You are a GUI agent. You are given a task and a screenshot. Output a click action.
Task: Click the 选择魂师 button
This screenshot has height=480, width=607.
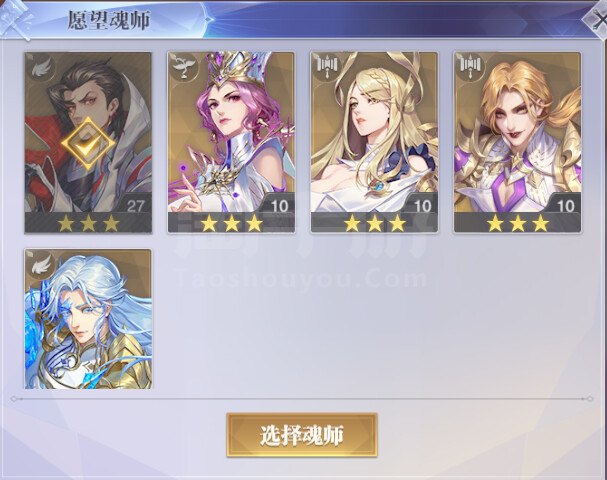click(302, 435)
